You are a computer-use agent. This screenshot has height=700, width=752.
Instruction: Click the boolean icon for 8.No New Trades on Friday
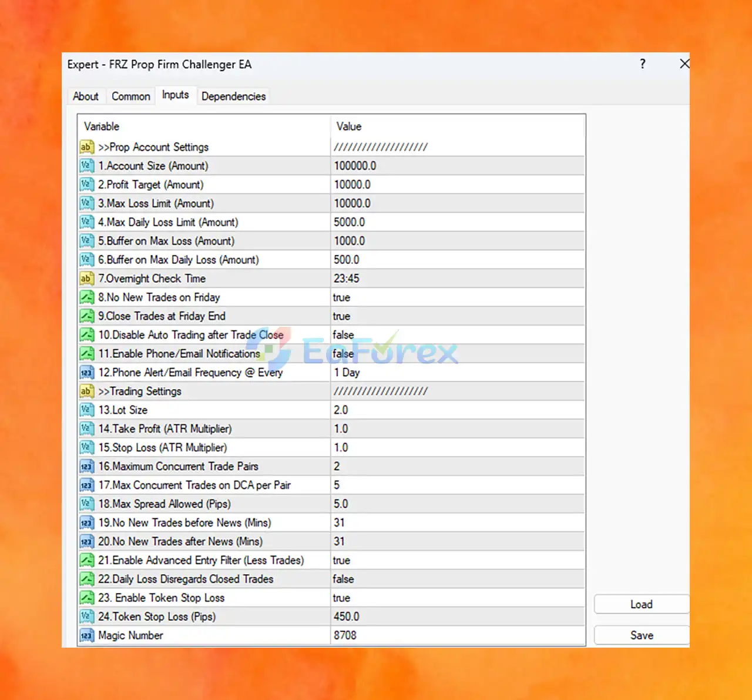click(x=87, y=297)
